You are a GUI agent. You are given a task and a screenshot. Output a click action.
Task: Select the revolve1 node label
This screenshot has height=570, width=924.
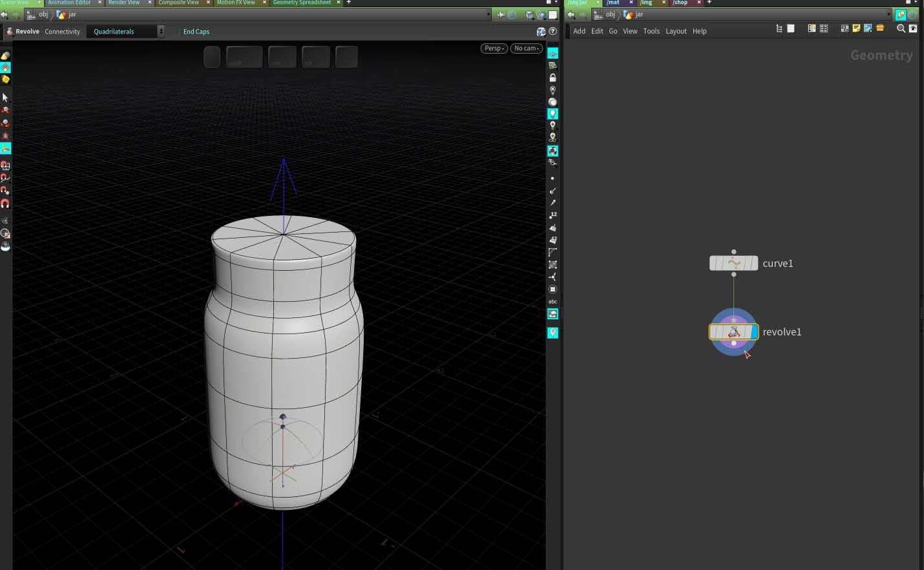point(782,332)
